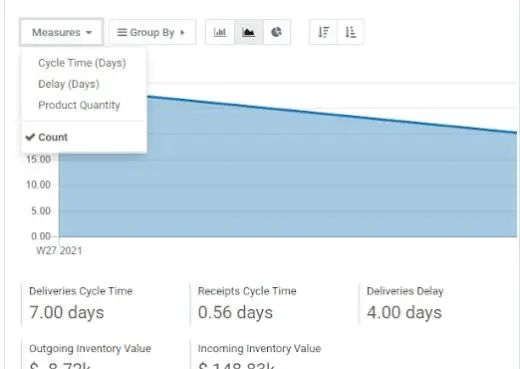This screenshot has height=369, width=520.
Task: Sort chart in descending order
Action: [x=323, y=32]
